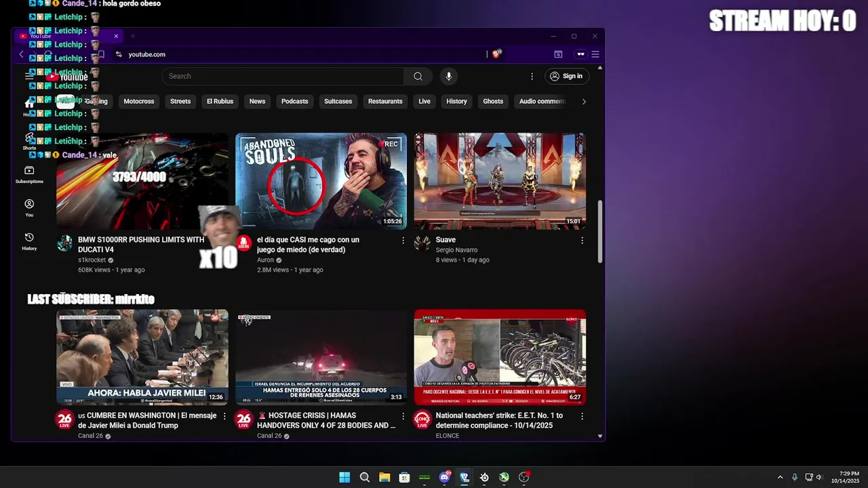
Task: Select the News filter chip
Action: pyautogui.click(x=257, y=101)
